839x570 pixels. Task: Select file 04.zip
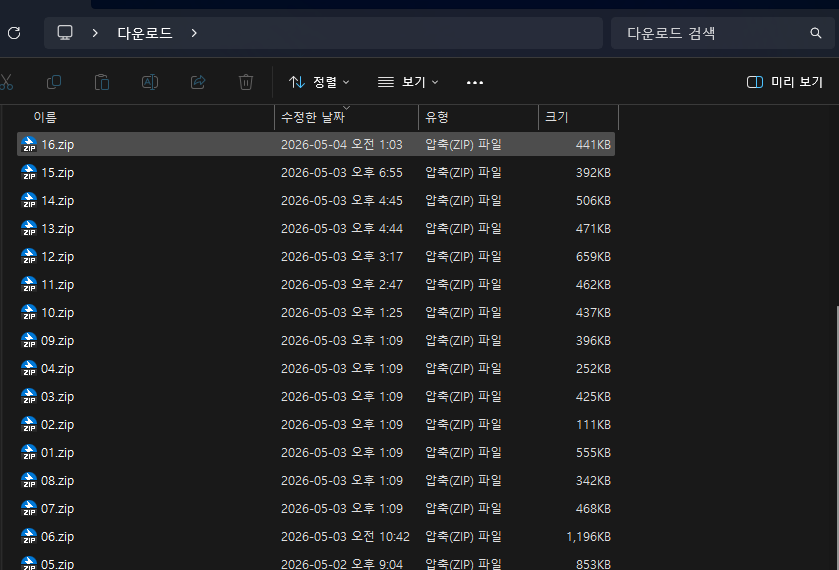316,368
